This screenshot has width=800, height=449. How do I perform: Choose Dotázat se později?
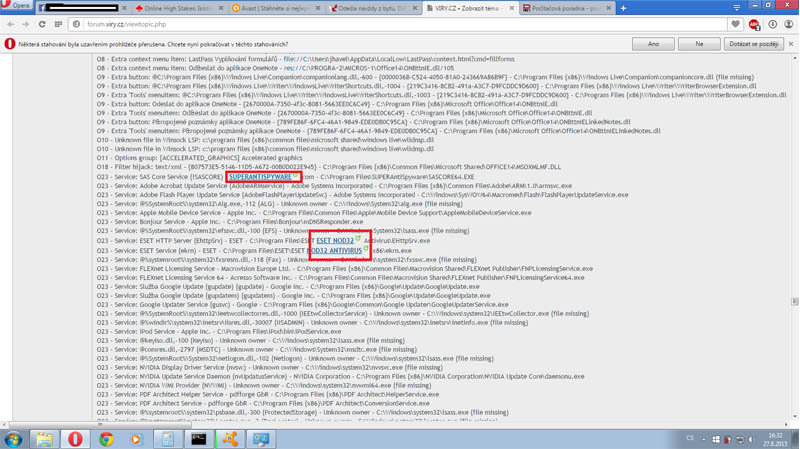tap(753, 44)
